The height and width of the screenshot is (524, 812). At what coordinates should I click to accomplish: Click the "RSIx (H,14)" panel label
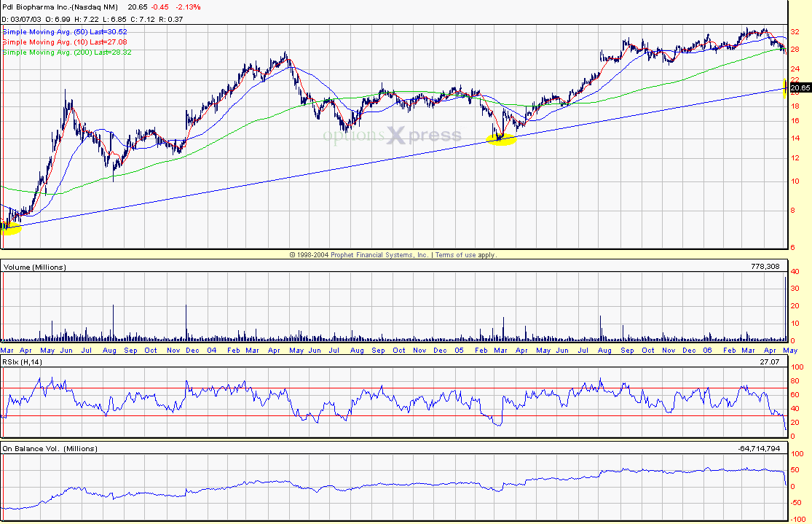[x=23, y=361]
